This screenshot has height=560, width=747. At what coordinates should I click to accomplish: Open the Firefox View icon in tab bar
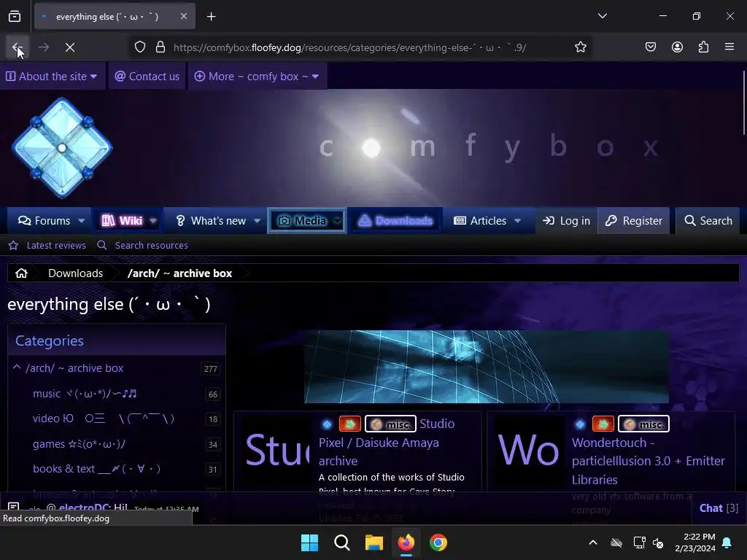(x=15, y=17)
